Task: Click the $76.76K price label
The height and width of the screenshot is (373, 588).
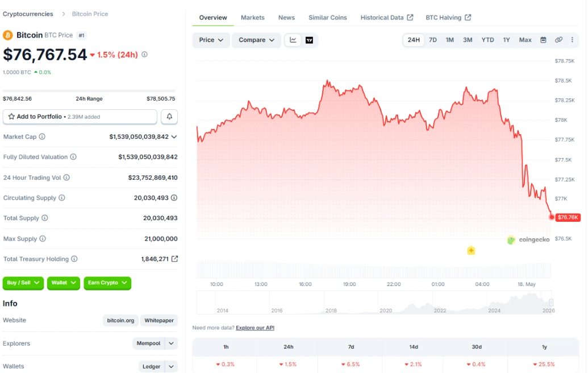Action: [568, 217]
